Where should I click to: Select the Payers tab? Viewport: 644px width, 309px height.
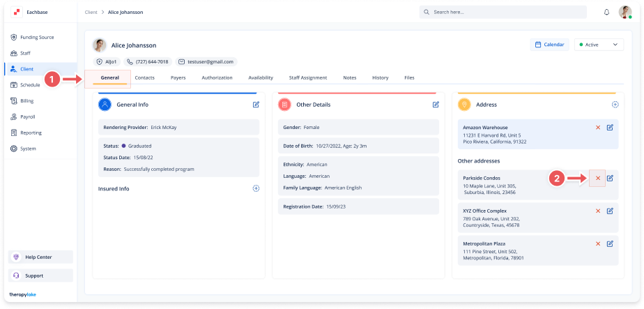tap(178, 77)
